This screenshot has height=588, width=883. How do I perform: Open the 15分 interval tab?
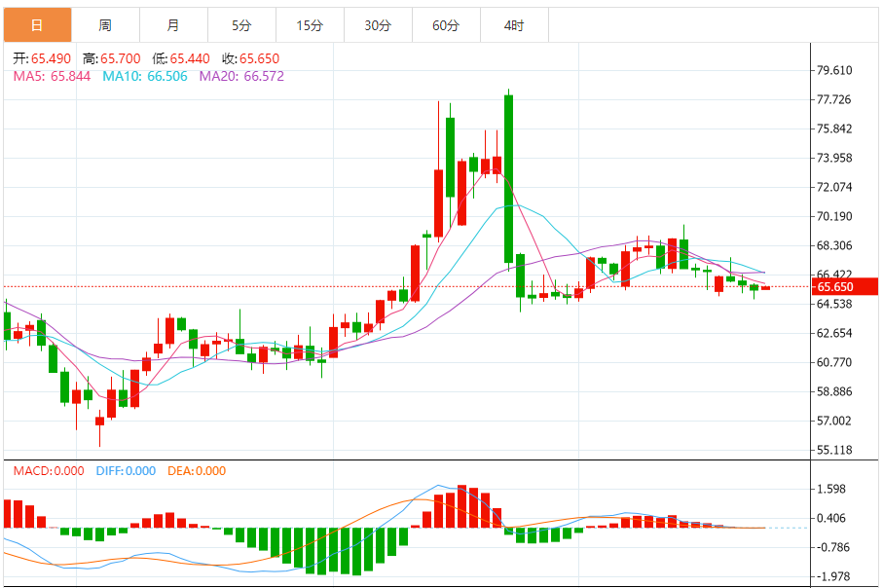[x=310, y=25]
